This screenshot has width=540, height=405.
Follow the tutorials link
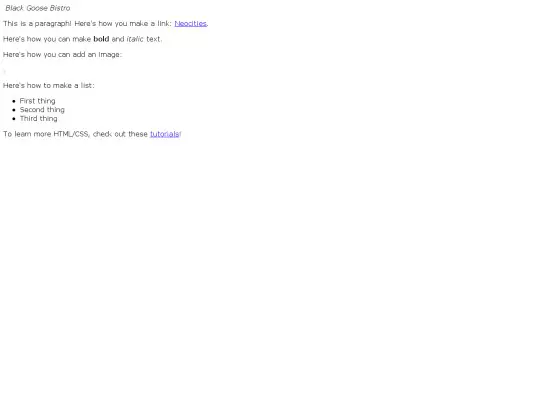[x=165, y=134]
